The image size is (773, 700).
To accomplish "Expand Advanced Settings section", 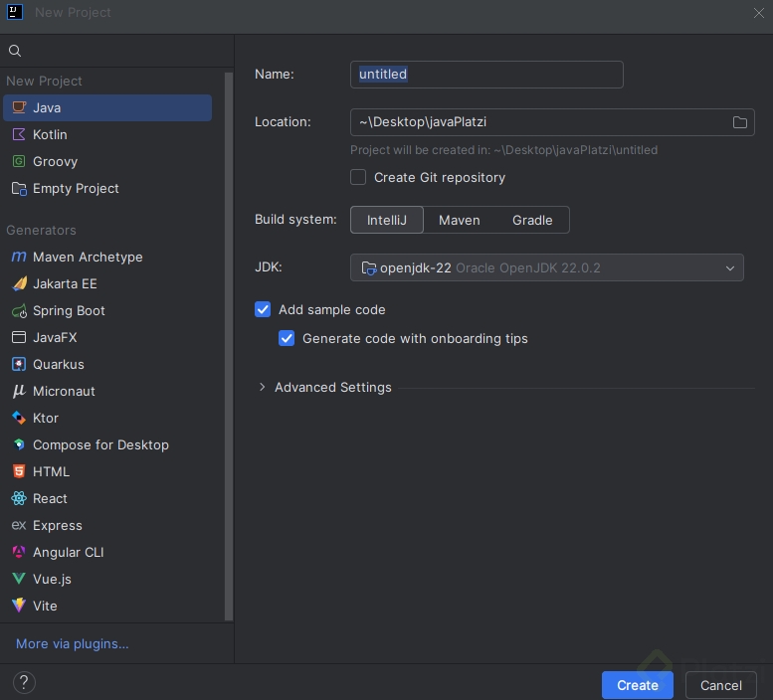I will (263, 387).
